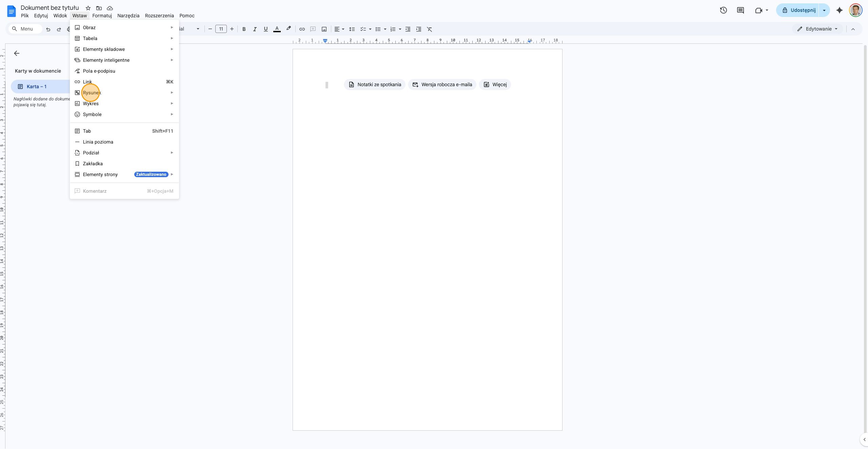Screen dimensions: 868x449
Task: Open line and paragraph spacing
Action: [352, 29]
